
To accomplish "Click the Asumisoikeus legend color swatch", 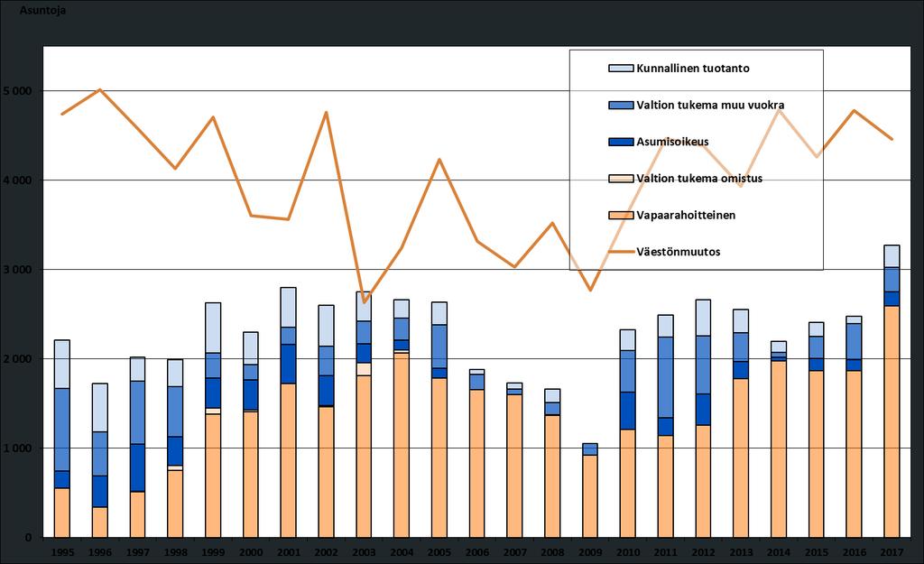I will click(621, 142).
